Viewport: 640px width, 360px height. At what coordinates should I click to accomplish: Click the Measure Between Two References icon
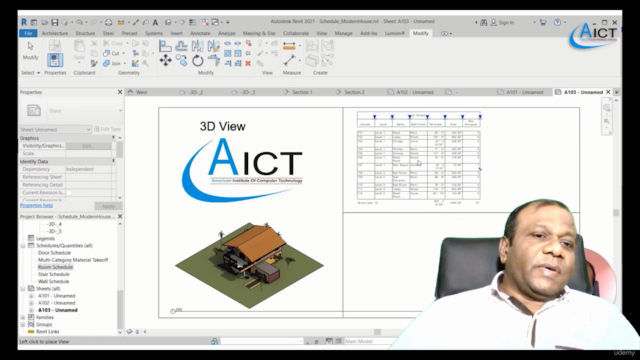289,46
